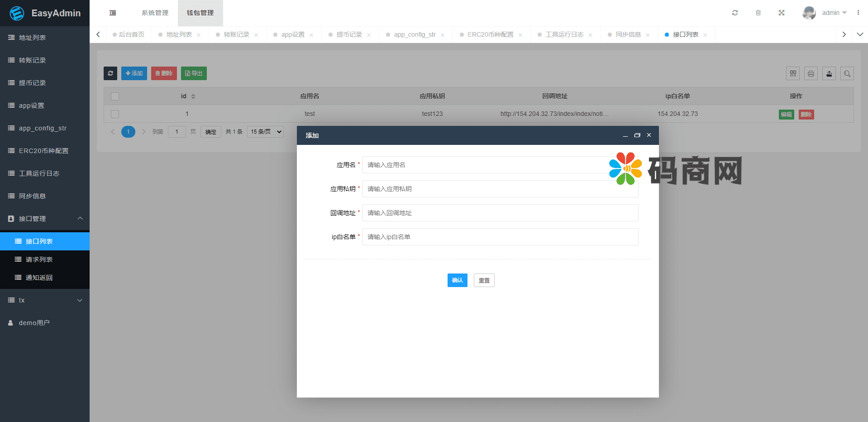Switch to the ERC20币种配置 tab
868x422 pixels.
(490, 35)
